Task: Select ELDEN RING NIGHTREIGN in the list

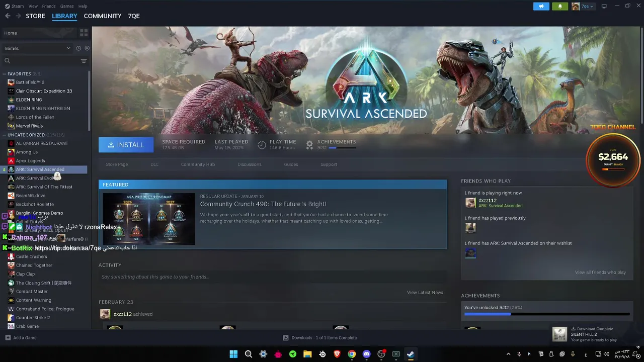Action: (x=43, y=108)
